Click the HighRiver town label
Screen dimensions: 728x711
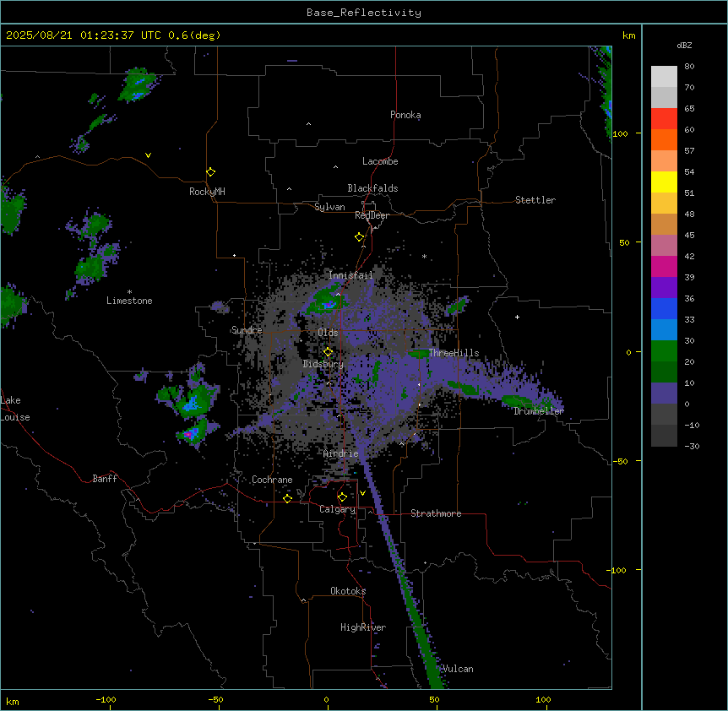tap(363, 627)
